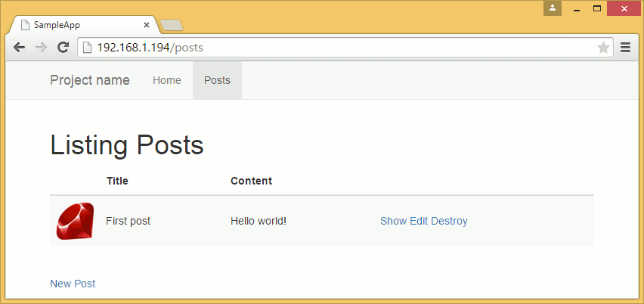The height and width of the screenshot is (304, 644).
Task: Open the Chrome hamburger menu
Action: 625,48
